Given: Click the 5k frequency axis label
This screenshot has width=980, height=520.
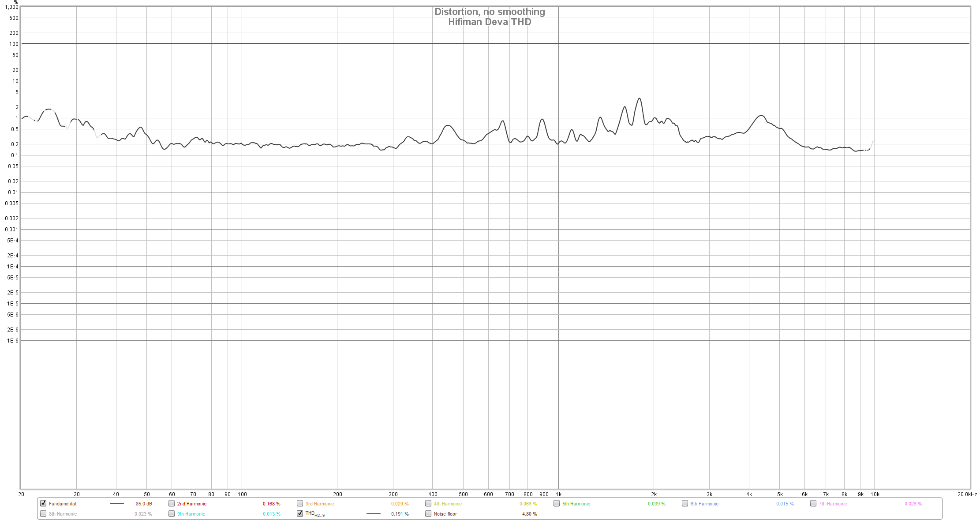Looking at the screenshot, I should tap(780, 494).
